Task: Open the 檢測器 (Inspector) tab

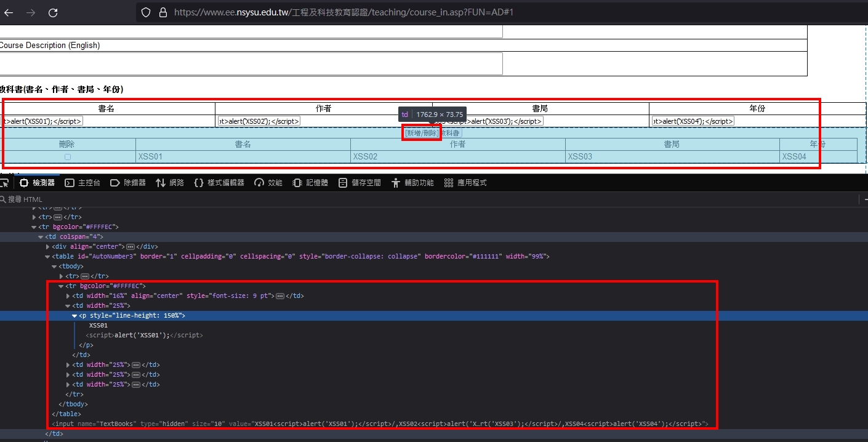Action: (x=38, y=183)
